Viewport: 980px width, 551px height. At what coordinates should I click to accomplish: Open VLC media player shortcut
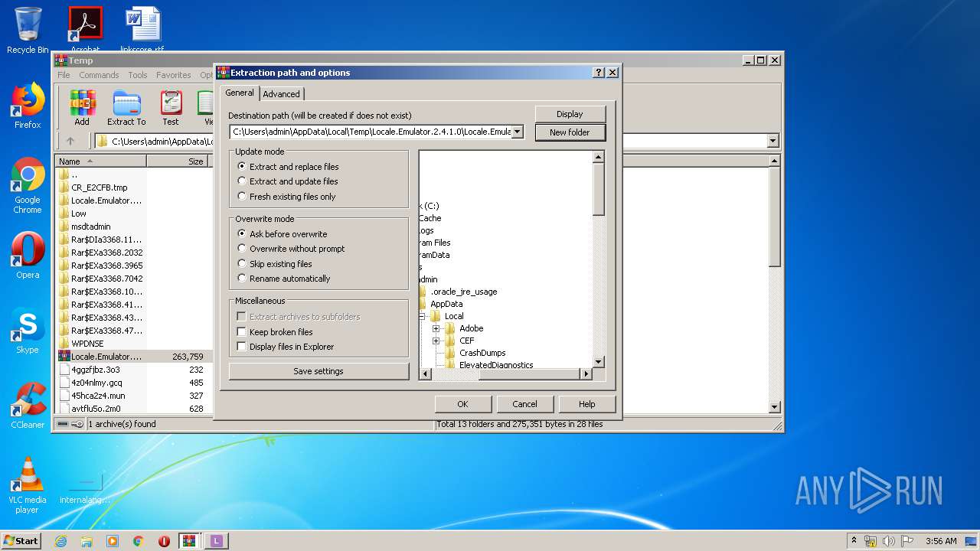pyautogui.click(x=28, y=485)
